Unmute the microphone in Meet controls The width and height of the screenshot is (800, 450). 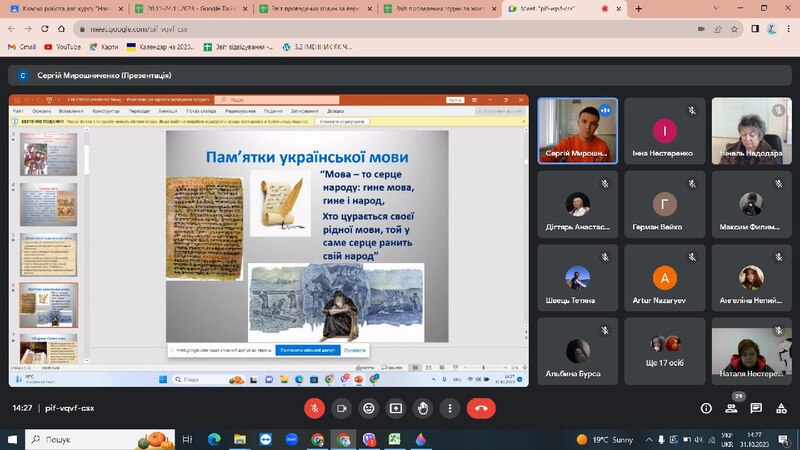pyautogui.click(x=314, y=408)
